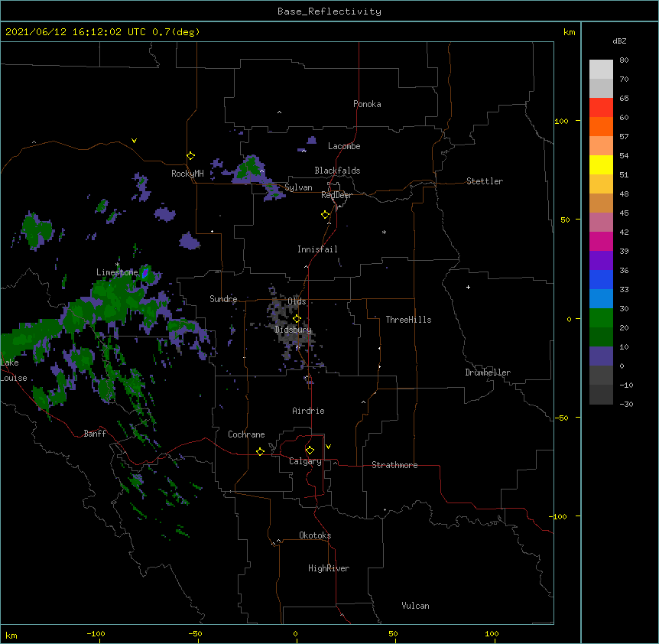Click the yellow marker below Cochrane

260,451
